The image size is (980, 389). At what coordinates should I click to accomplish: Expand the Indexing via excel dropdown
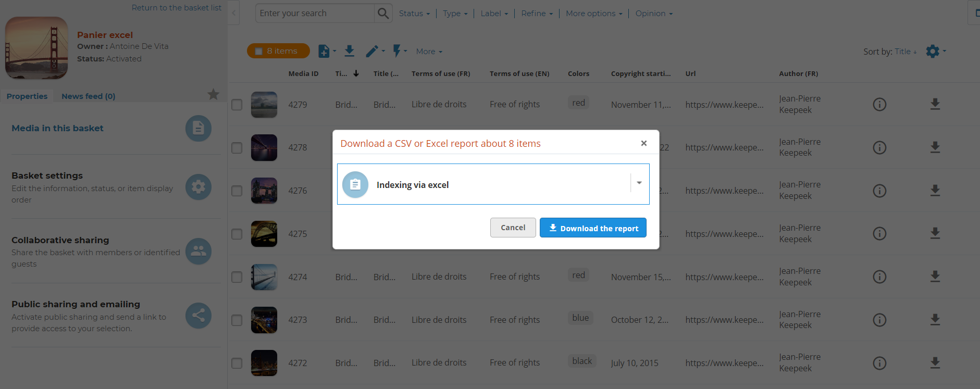[x=639, y=183]
